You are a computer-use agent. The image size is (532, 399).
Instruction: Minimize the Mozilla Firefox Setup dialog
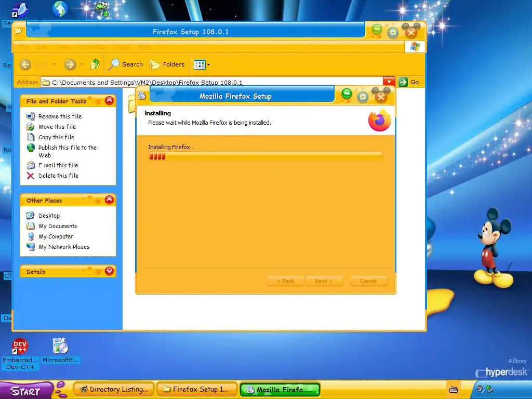pos(347,94)
